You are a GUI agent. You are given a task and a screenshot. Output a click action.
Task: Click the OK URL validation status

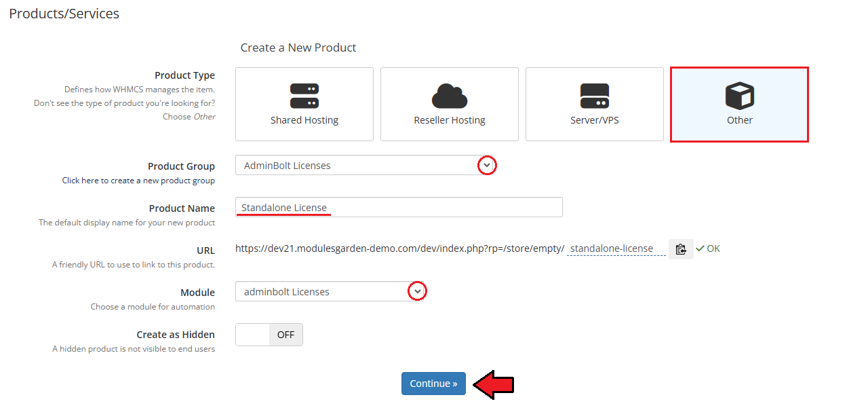tap(708, 248)
